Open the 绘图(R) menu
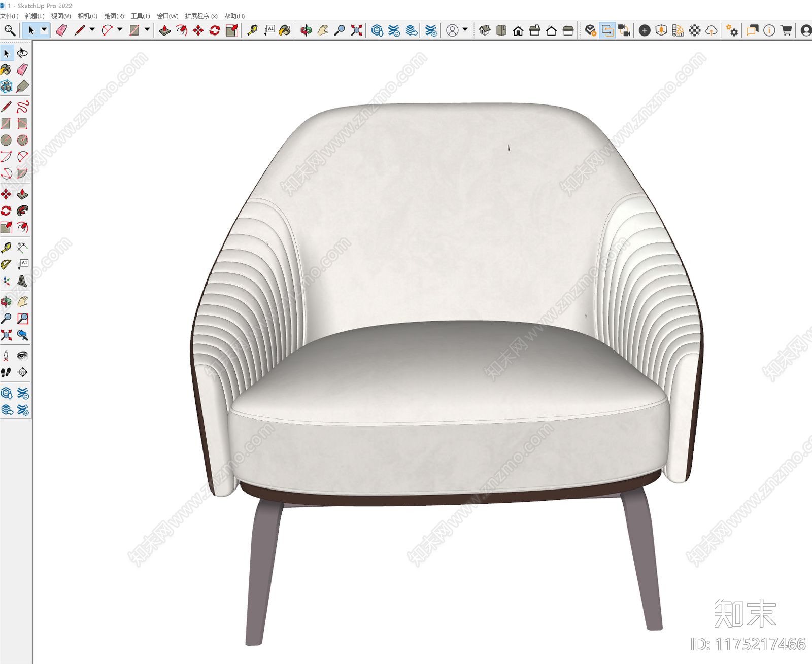The image size is (812, 664). pyautogui.click(x=114, y=16)
